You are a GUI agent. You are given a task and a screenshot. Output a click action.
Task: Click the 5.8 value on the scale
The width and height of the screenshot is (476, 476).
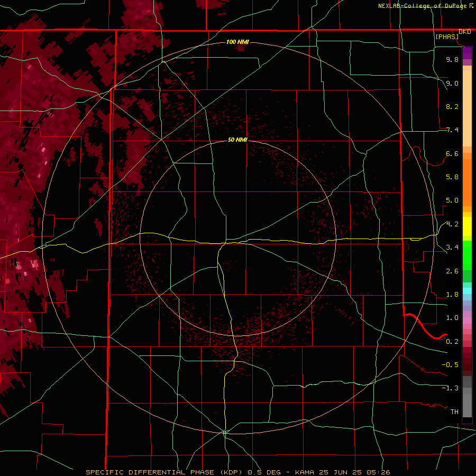(x=452, y=177)
